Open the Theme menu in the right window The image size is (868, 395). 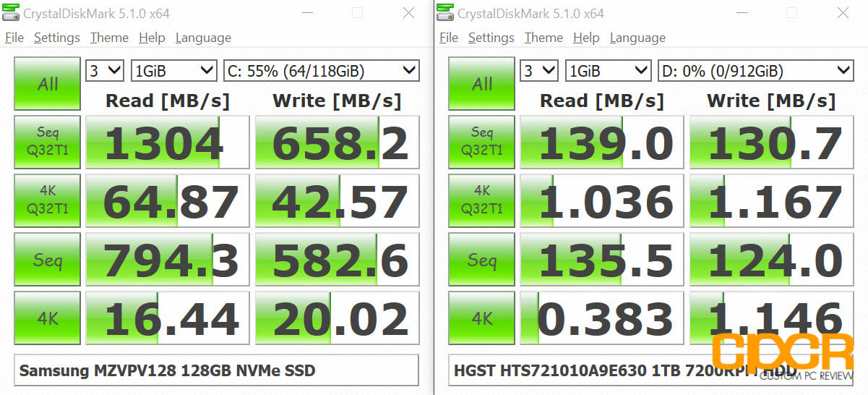tap(543, 38)
